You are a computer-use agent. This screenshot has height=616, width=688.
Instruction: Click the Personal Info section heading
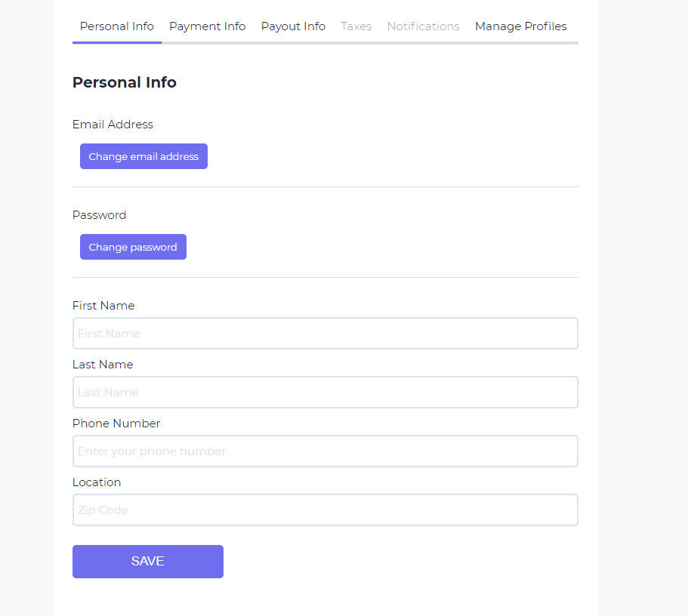coord(125,83)
